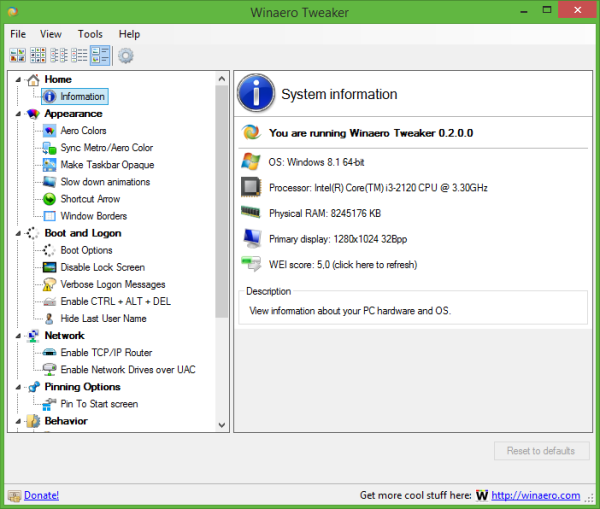Click the Pinning Options pushpin icon

click(x=34, y=387)
